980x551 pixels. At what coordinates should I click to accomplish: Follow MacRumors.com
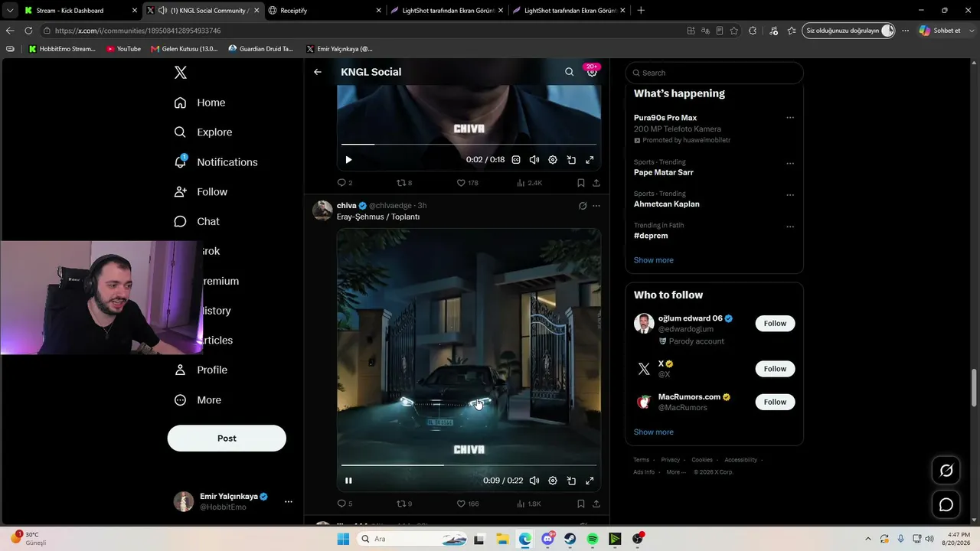click(775, 402)
